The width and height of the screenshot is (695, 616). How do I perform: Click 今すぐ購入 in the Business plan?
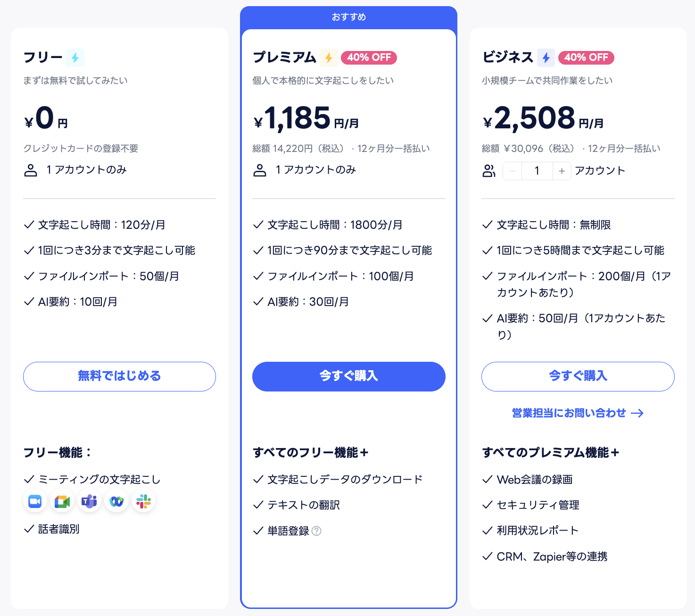578,376
